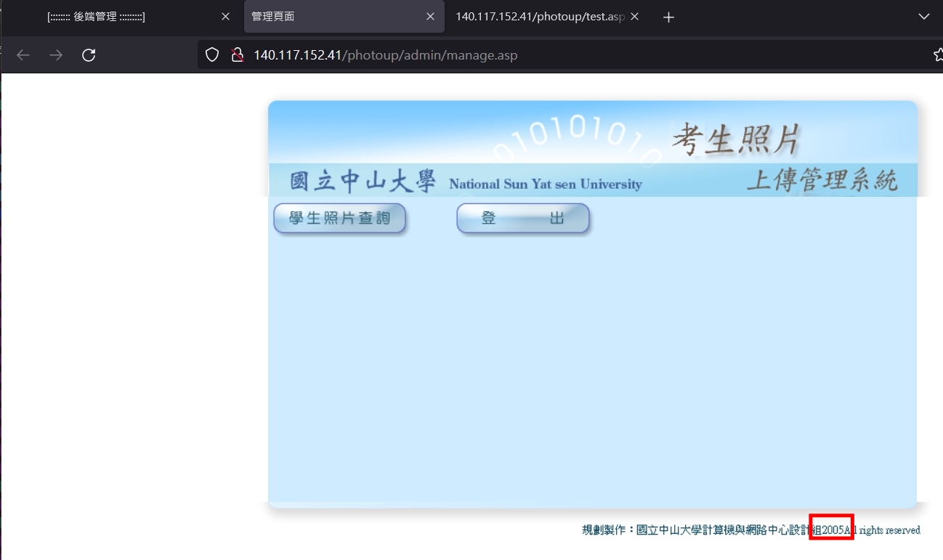
Task: Click the 規劃製作 footer credit text
Action: (751, 530)
